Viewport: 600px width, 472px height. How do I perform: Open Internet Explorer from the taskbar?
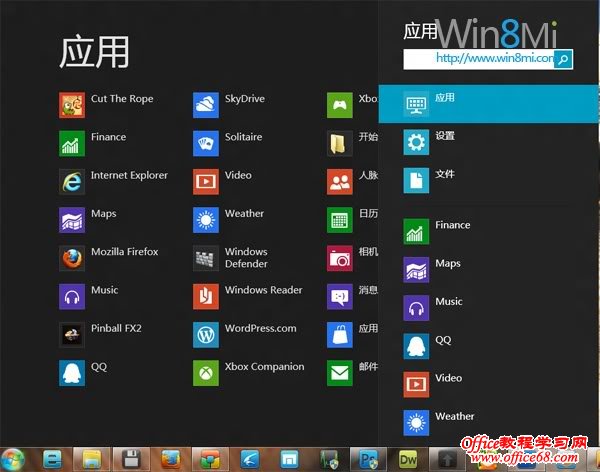[52, 459]
